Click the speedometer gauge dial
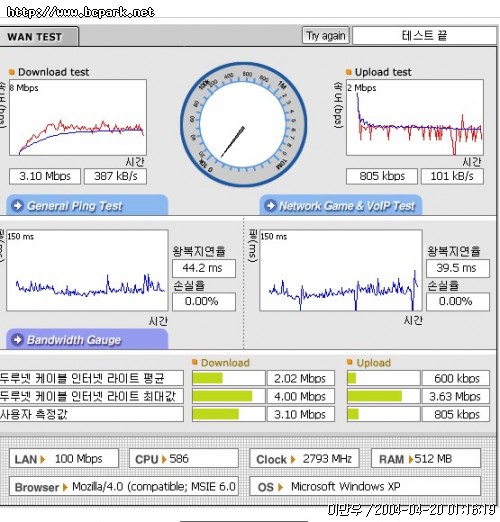 tap(243, 124)
